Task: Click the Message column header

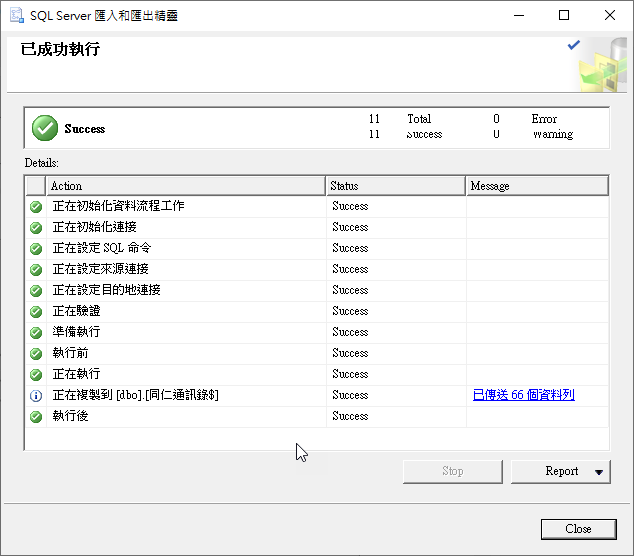Action: 537,186
